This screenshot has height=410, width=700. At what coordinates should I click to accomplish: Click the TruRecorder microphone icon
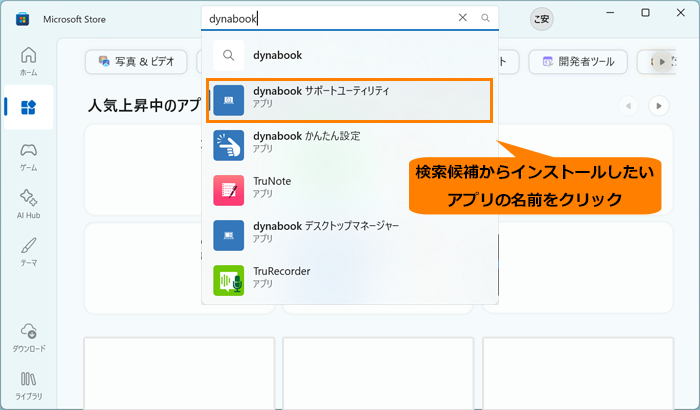point(229,280)
